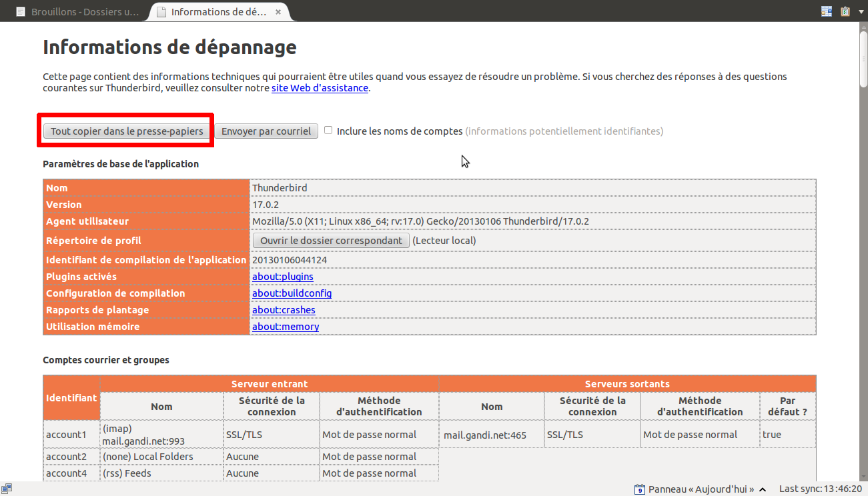Open the Calendar tab icon
The height and width of the screenshot is (496, 868).
pos(827,11)
